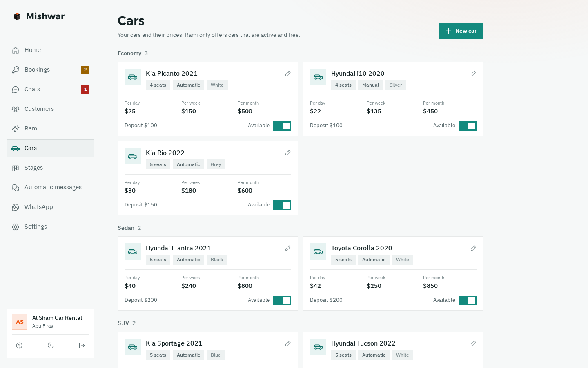Open help via question mark icon
This screenshot has height=368, width=588.
pyautogui.click(x=19, y=346)
